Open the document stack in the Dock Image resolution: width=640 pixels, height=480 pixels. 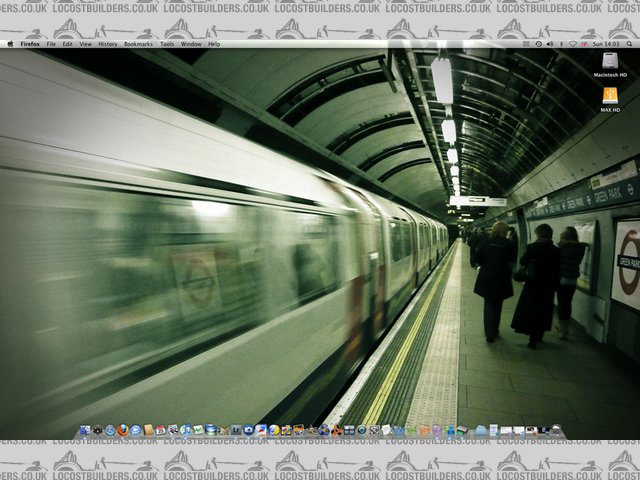pos(493,430)
